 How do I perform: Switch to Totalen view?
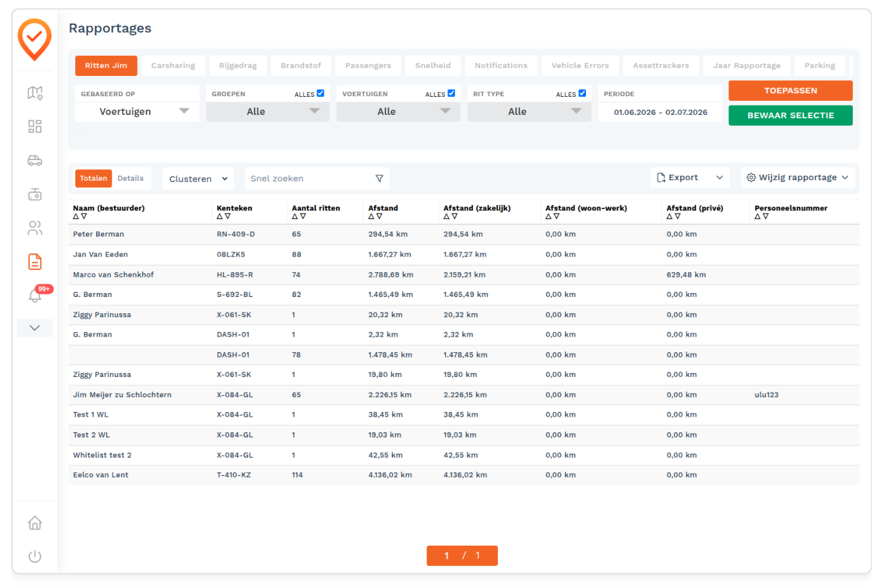click(x=93, y=178)
